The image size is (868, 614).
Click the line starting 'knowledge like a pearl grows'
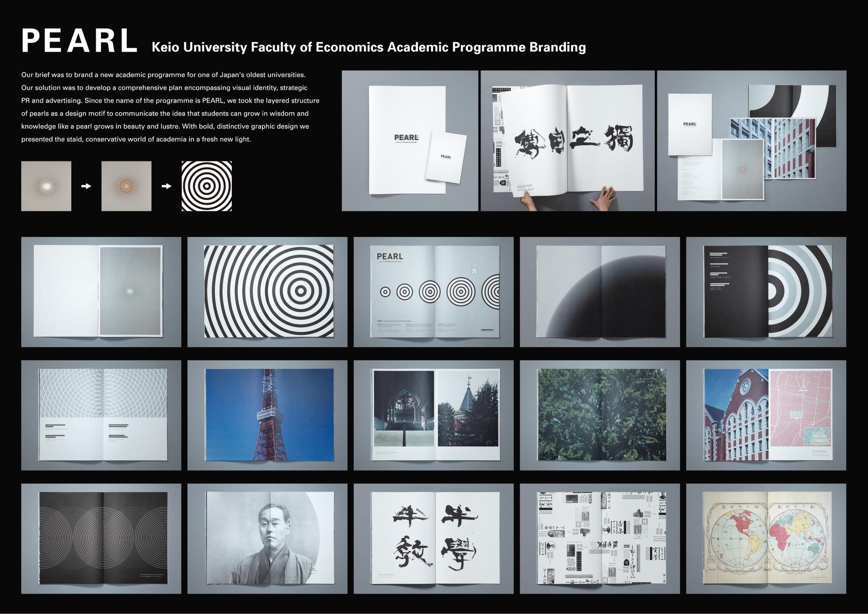[x=165, y=126]
